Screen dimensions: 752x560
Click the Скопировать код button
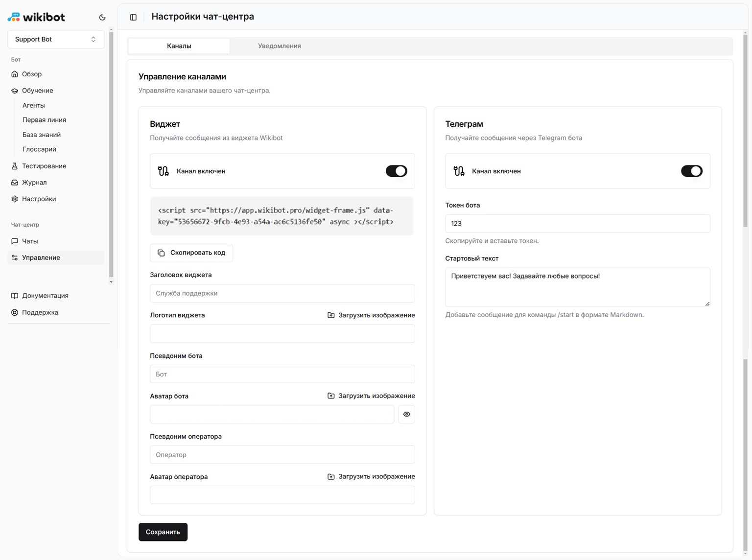[x=191, y=253]
